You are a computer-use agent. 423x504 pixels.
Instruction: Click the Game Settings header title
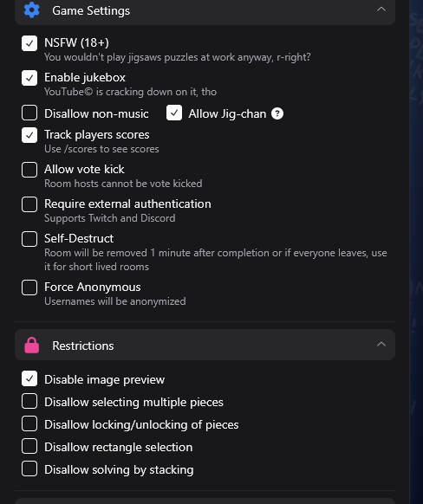pyautogui.click(x=91, y=10)
